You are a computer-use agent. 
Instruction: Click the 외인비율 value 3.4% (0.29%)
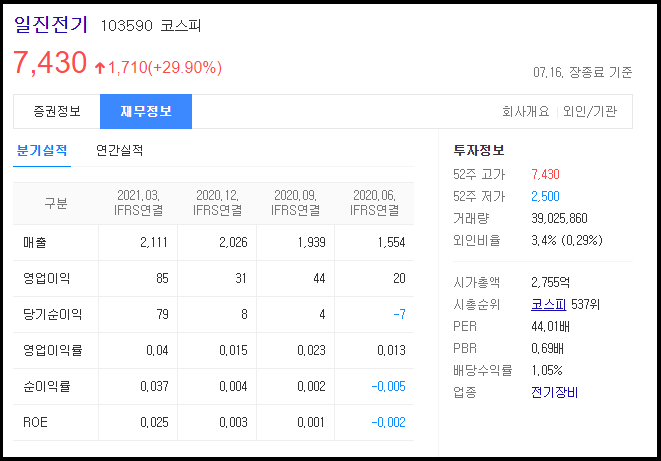[x=567, y=240]
